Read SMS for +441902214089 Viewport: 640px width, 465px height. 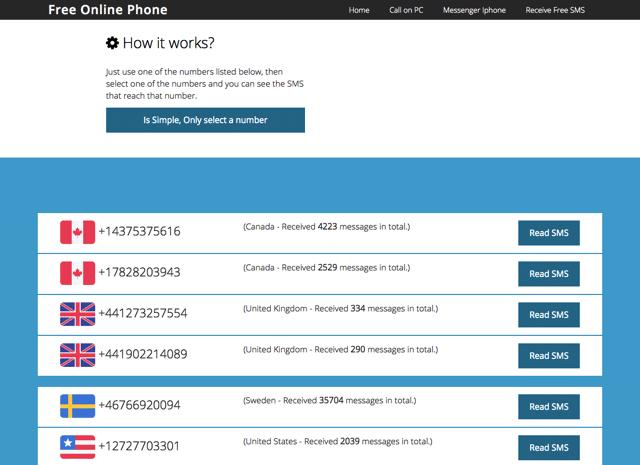tap(548, 356)
